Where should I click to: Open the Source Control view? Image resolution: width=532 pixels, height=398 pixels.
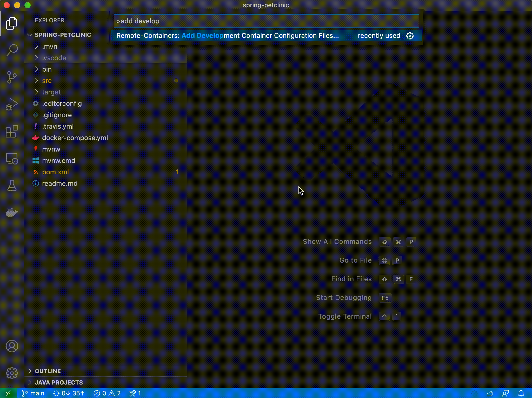click(x=12, y=77)
